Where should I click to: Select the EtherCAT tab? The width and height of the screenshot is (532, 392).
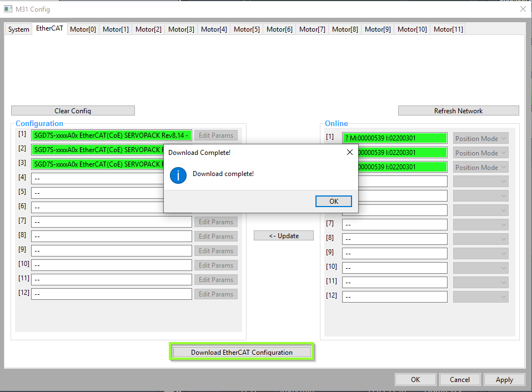[x=49, y=28]
